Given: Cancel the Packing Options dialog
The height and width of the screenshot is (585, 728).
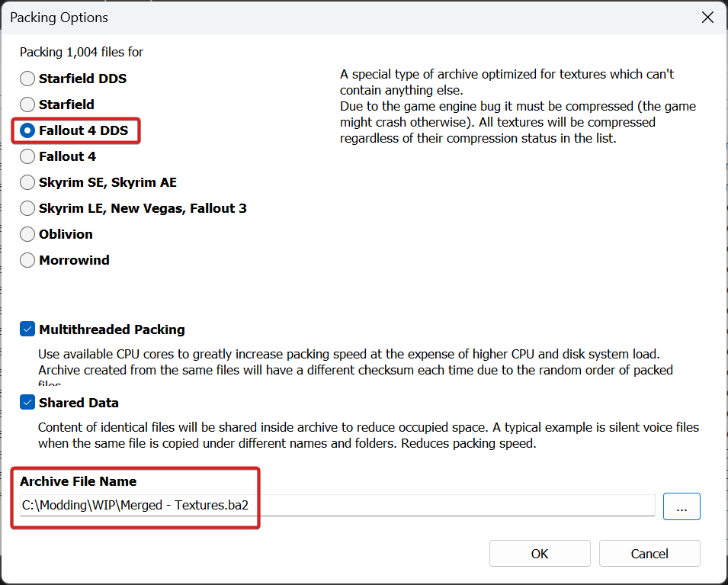Looking at the screenshot, I should coord(649,554).
